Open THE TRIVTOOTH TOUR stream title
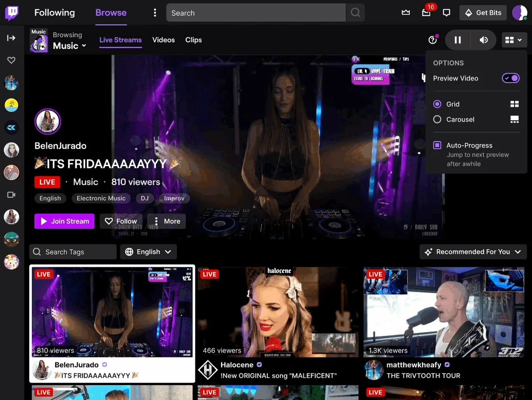 tap(423, 376)
